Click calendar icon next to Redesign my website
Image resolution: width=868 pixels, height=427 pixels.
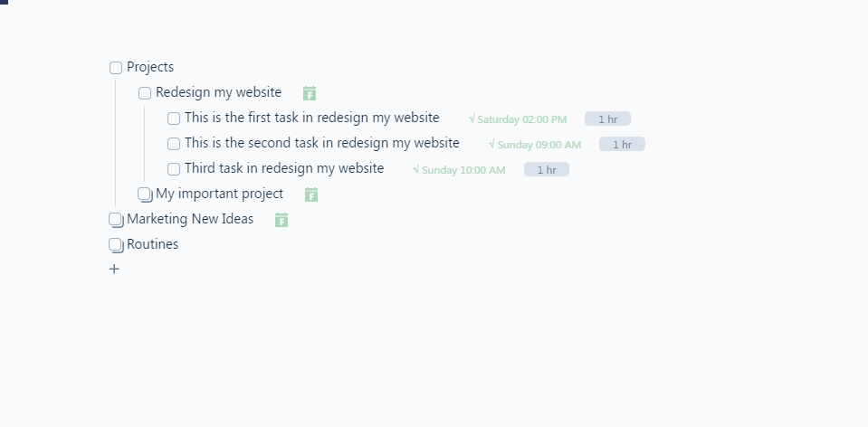(310, 93)
